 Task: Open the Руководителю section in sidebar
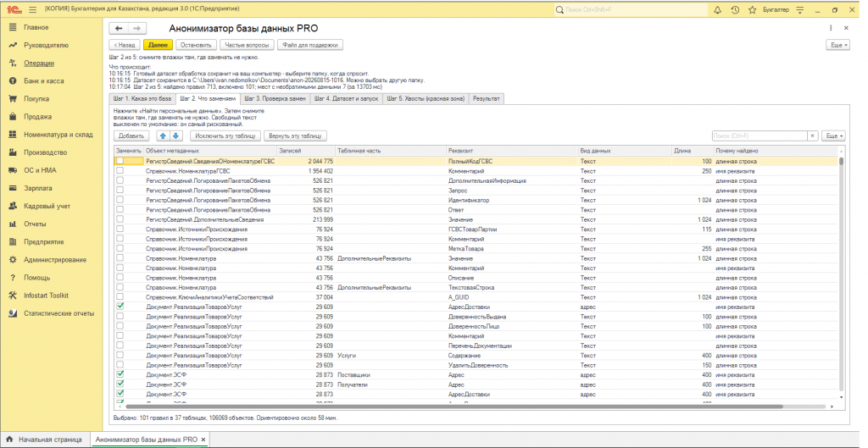46,46
